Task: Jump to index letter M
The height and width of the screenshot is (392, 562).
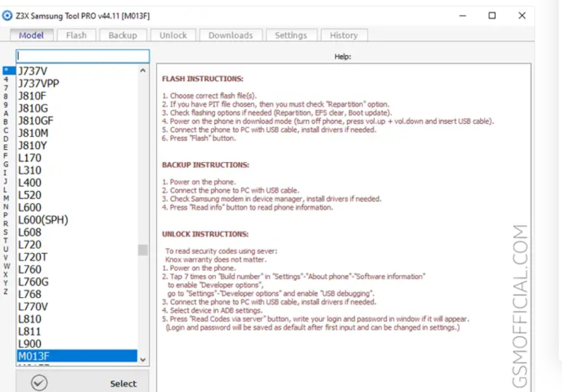Action: (5, 198)
